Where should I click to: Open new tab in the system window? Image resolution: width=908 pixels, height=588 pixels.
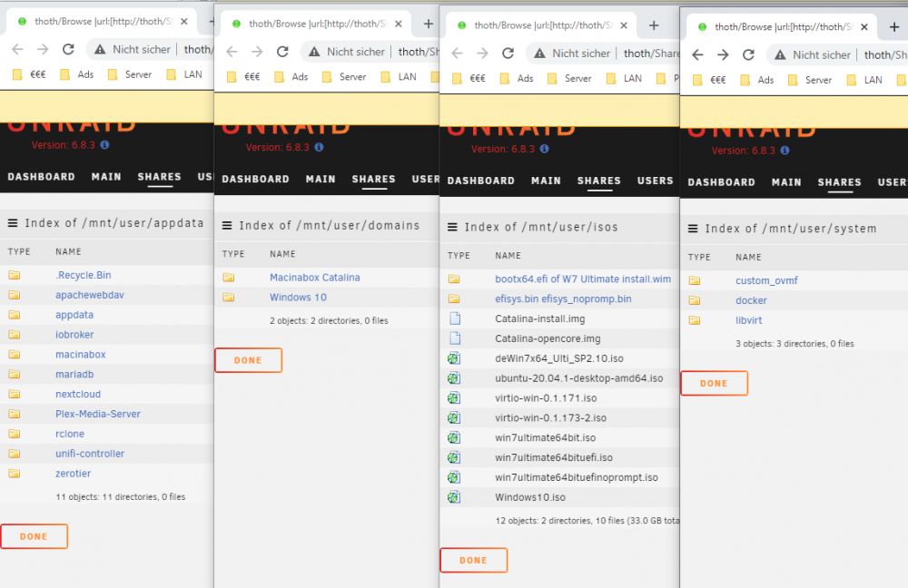click(x=894, y=26)
